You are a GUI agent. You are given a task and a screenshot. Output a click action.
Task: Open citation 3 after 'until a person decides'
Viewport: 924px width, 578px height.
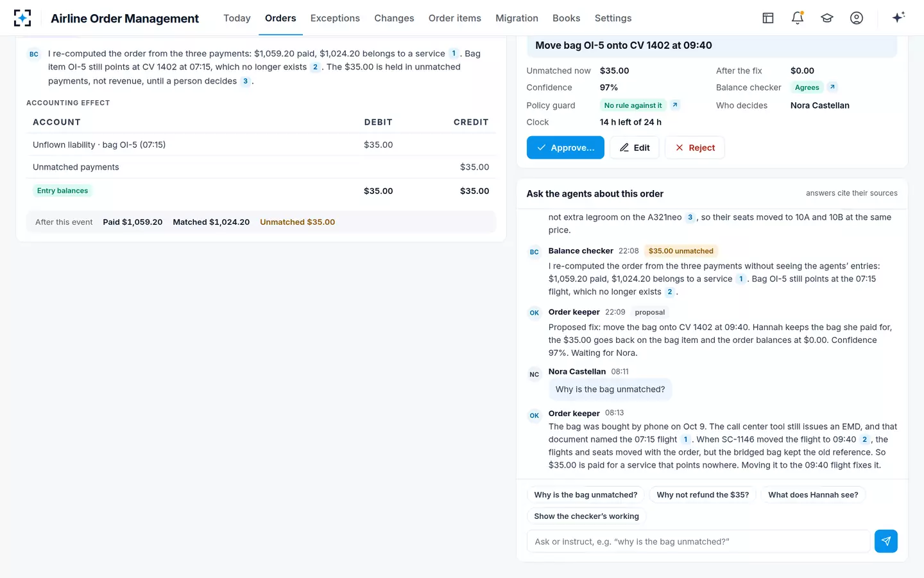[x=245, y=81]
